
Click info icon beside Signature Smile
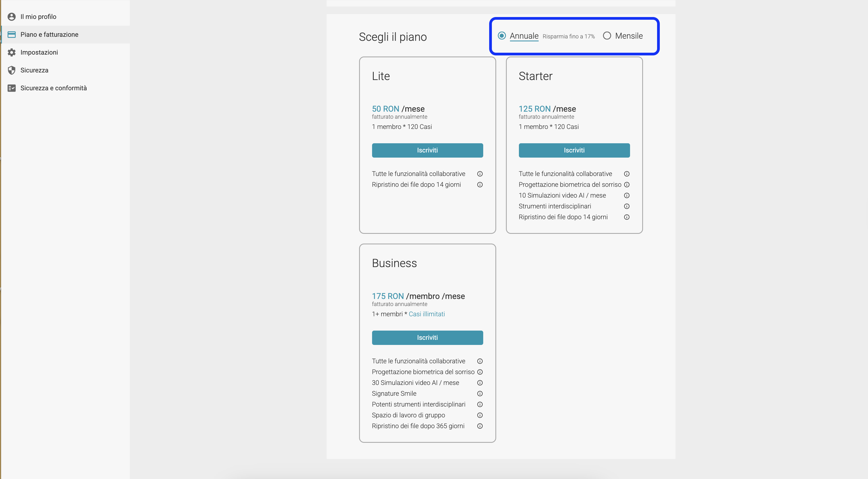pyautogui.click(x=480, y=393)
